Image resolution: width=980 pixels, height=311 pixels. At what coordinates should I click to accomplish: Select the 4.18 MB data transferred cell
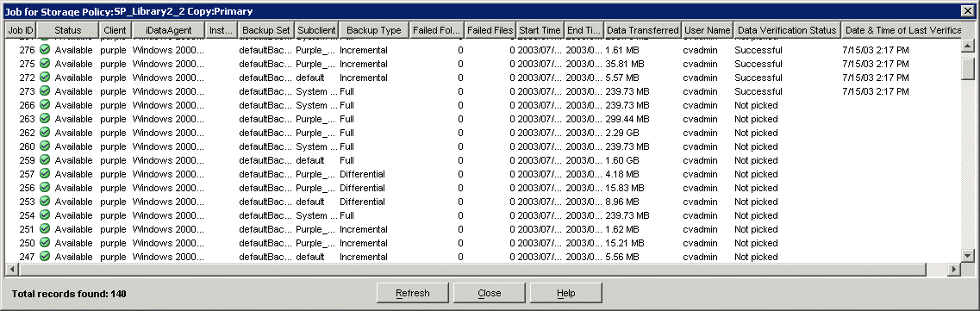click(x=622, y=174)
